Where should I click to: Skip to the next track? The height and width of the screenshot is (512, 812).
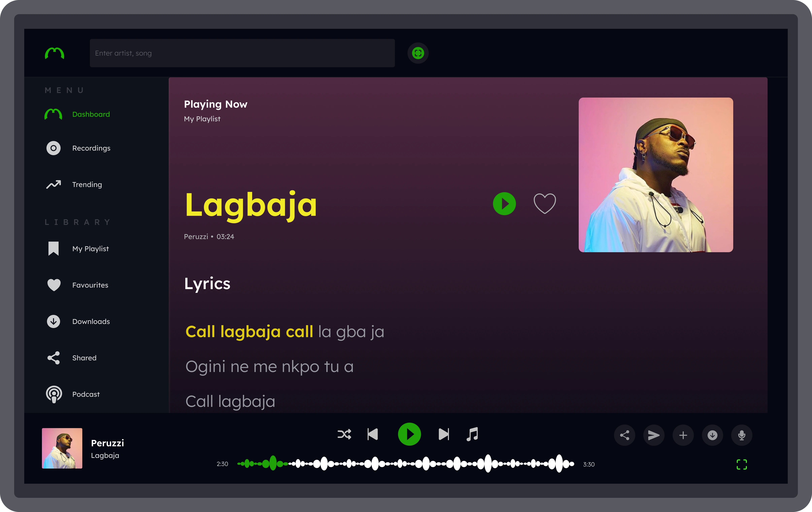(444, 434)
